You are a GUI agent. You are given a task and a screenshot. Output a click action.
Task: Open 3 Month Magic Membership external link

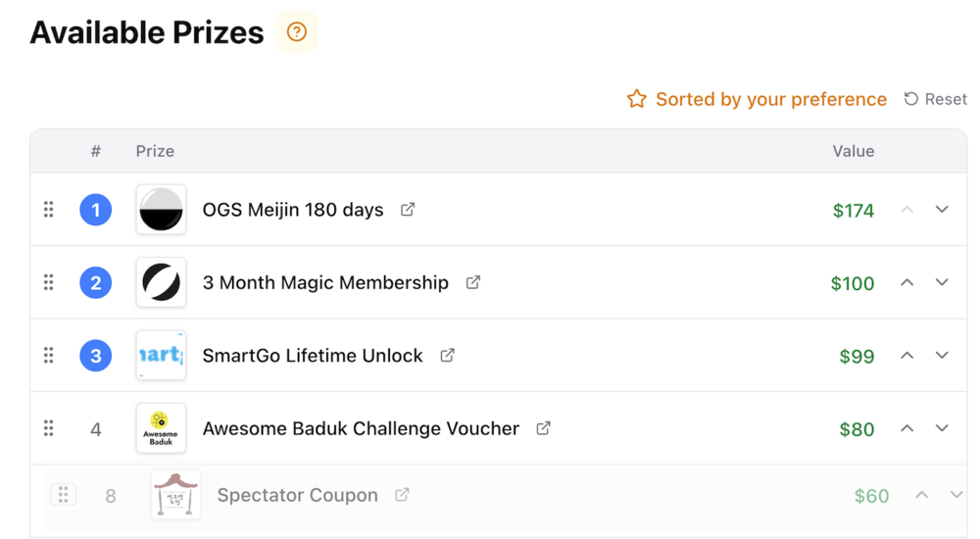click(x=473, y=282)
